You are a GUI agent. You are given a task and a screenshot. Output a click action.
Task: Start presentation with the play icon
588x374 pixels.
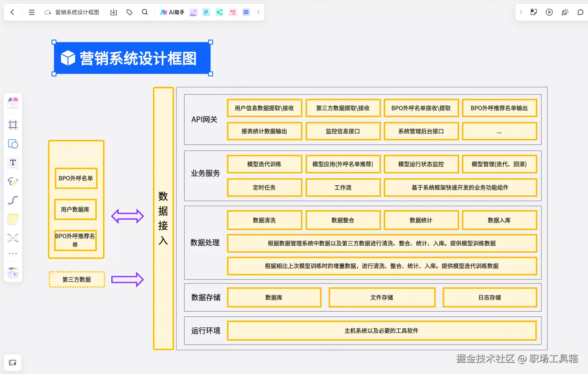(x=549, y=12)
